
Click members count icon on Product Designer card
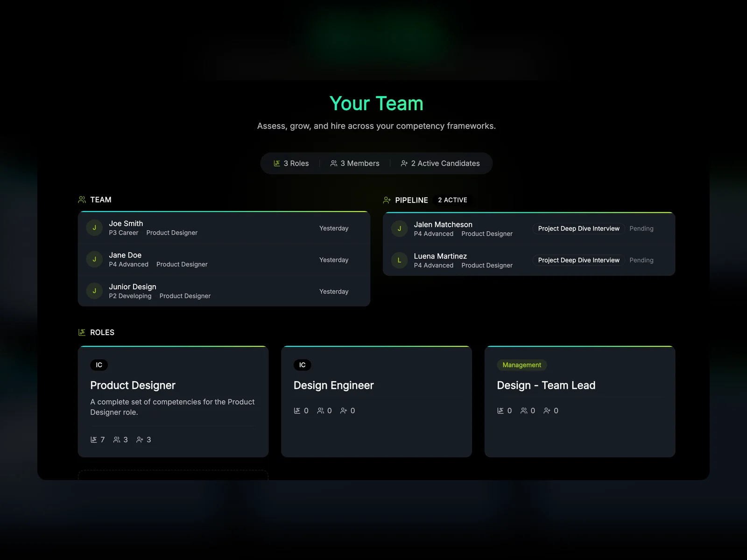coord(117,440)
